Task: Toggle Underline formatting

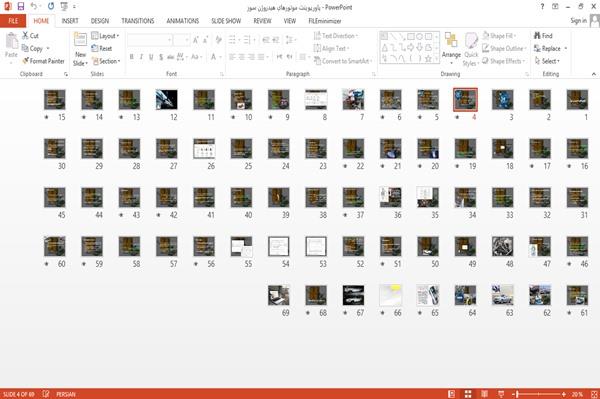Action: tap(151, 57)
